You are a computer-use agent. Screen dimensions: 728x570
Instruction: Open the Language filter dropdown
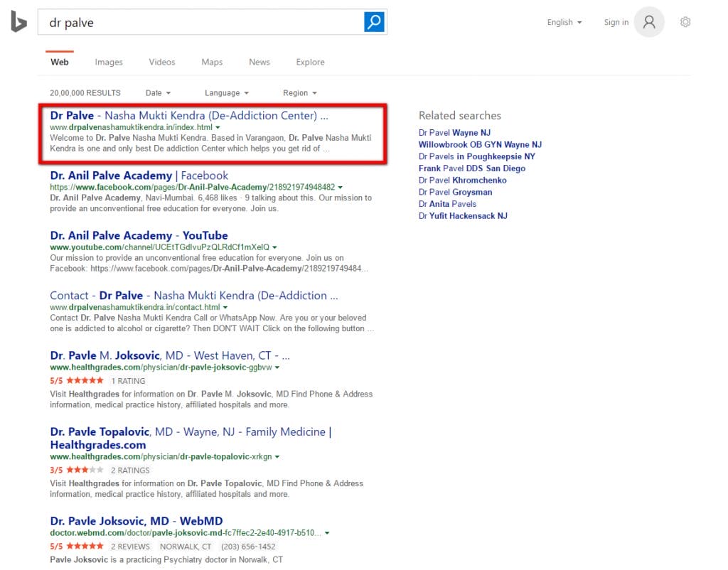(x=226, y=93)
